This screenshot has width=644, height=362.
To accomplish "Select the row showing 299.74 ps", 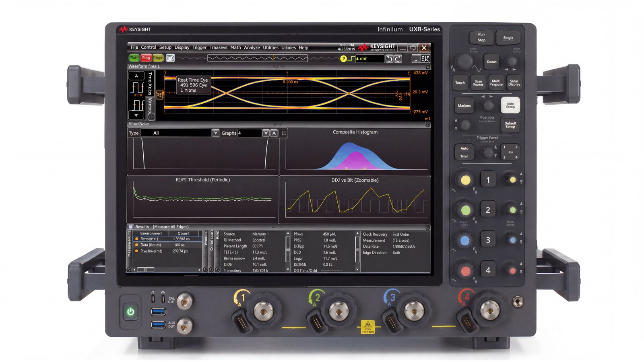I will (x=167, y=251).
